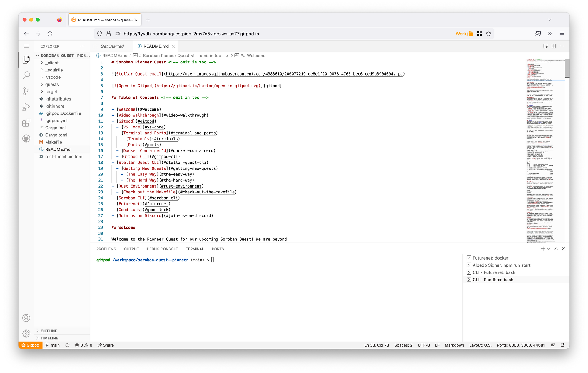Show more browser toolbar tools
This screenshot has height=373, width=588.
pyautogui.click(x=550, y=34)
